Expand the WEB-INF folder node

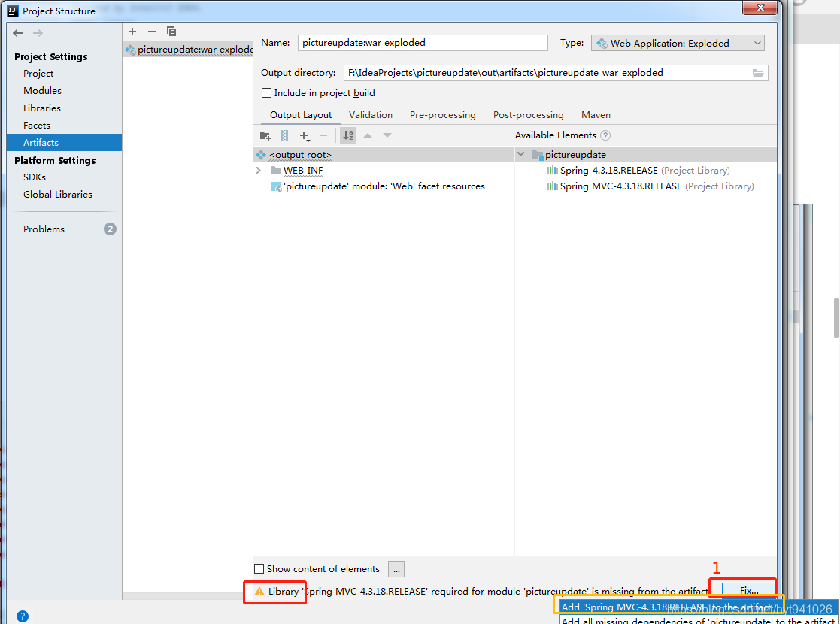tap(259, 171)
